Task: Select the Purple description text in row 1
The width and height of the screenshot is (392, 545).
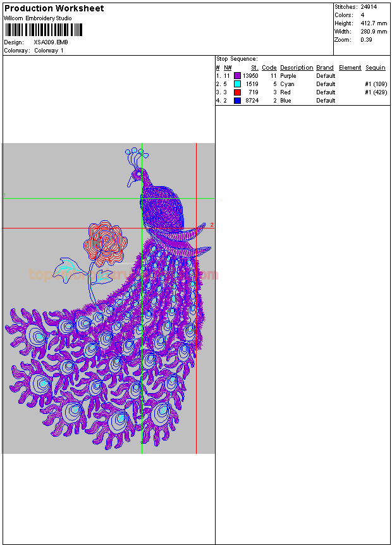Action: (x=288, y=76)
